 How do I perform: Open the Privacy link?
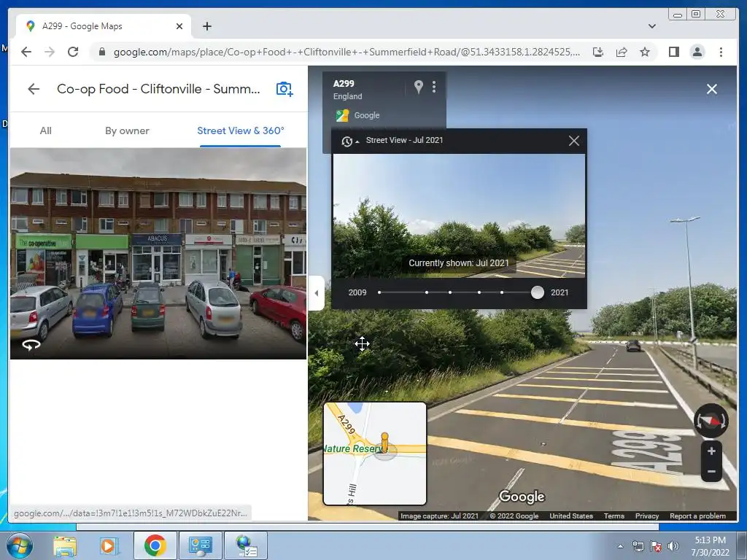pyautogui.click(x=646, y=516)
